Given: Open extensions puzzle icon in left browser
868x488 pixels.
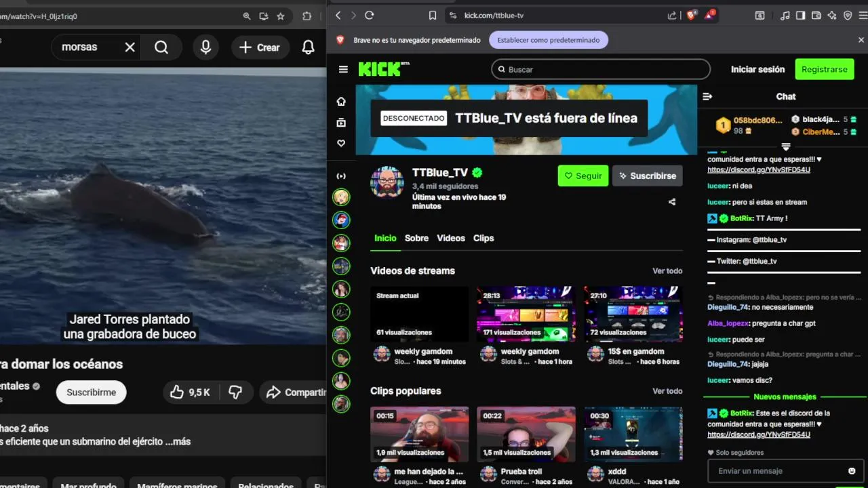Looking at the screenshot, I should [307, 16].
